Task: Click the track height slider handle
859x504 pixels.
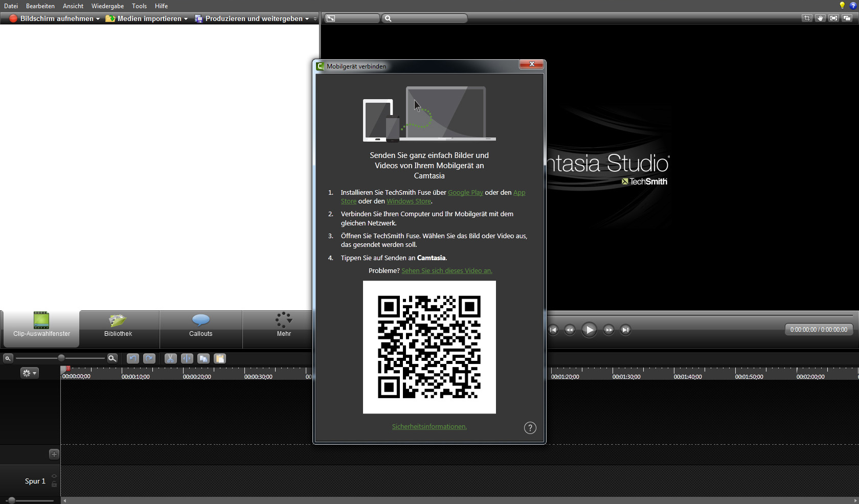Action: 11,500
